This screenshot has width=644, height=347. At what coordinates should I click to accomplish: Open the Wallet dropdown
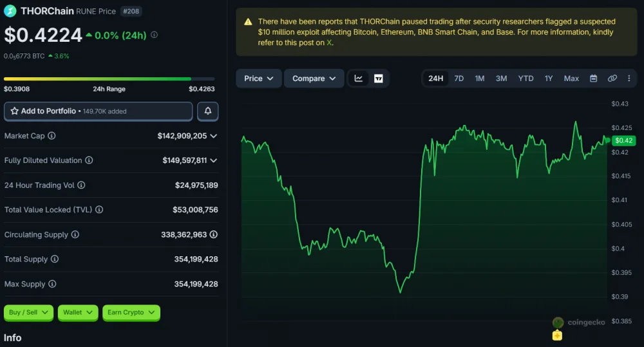tap(78, 312)
